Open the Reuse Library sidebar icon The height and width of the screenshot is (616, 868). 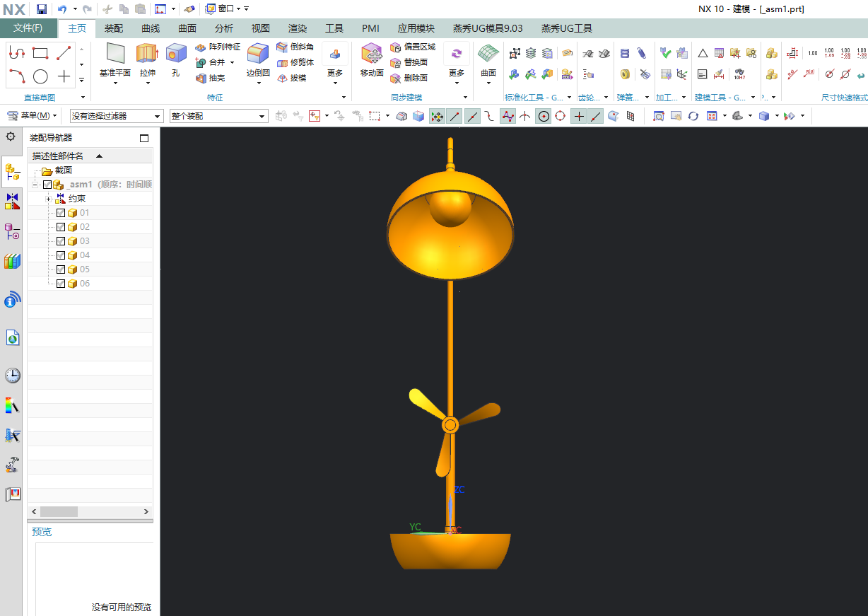(x=12, y=261)
